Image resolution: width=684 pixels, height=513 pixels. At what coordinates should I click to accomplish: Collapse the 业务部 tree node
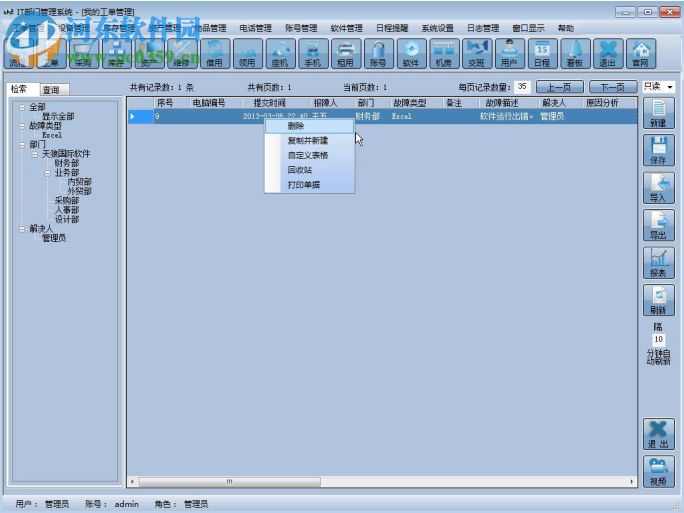pos(48,173)
